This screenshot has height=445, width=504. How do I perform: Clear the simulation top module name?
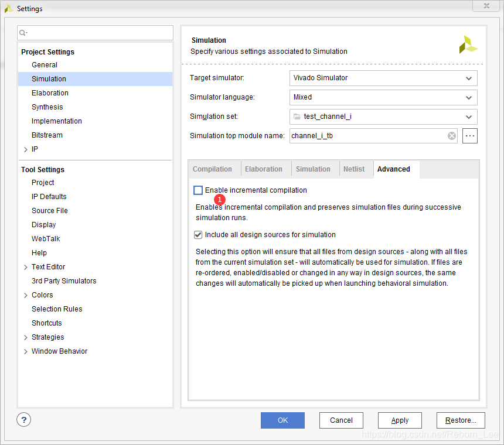(452, 136)
